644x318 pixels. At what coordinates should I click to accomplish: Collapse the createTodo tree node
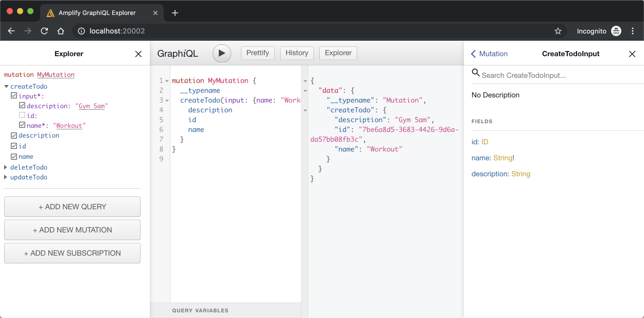point(6,87)
